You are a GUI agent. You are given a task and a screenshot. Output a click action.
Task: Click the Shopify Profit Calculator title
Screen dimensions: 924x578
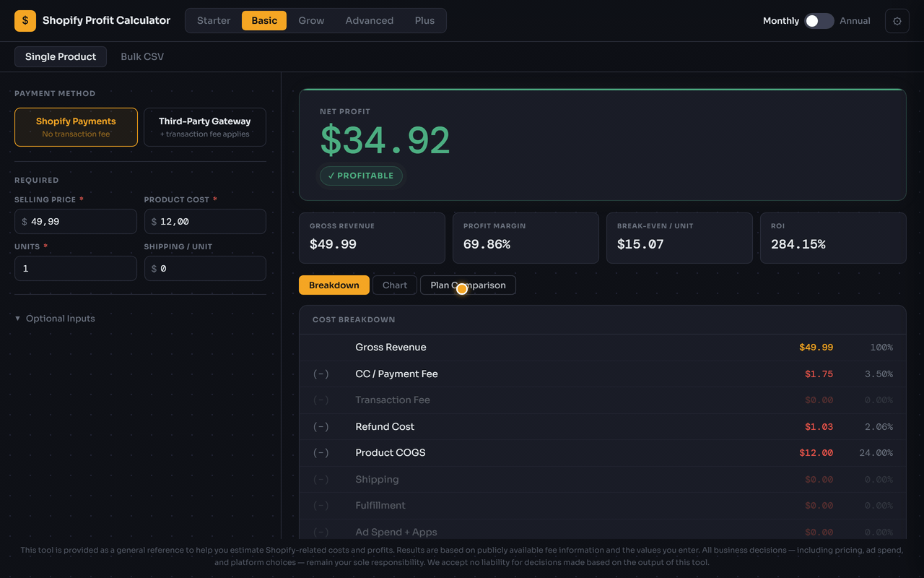pyautogui.click(x=106, y=20)
